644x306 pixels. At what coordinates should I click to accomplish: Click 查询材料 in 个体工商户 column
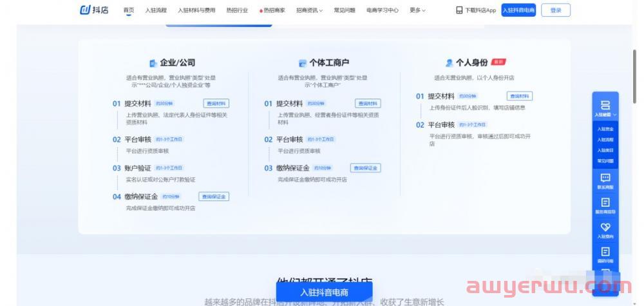point(368,104)
